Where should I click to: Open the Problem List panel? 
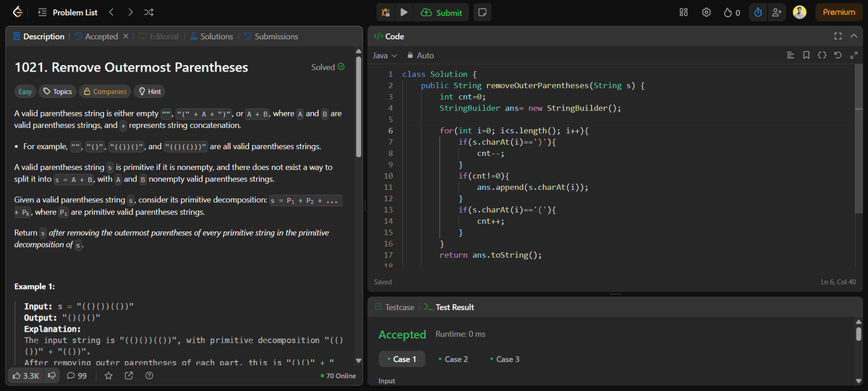click(67, 12)
